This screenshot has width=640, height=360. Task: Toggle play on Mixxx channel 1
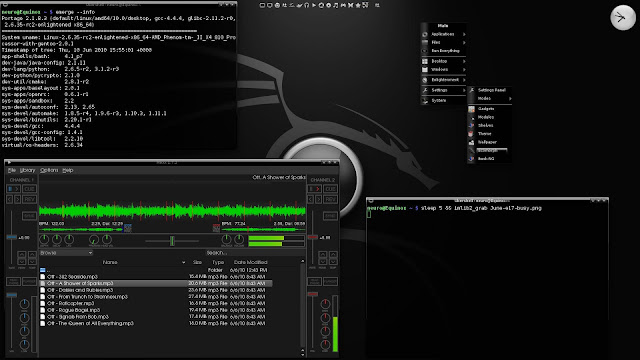pos(13,189)
